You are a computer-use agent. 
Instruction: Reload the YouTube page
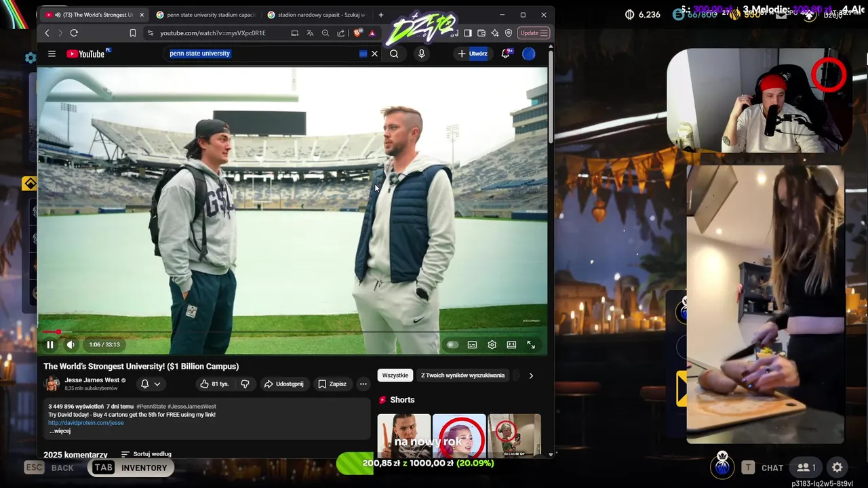74,33
